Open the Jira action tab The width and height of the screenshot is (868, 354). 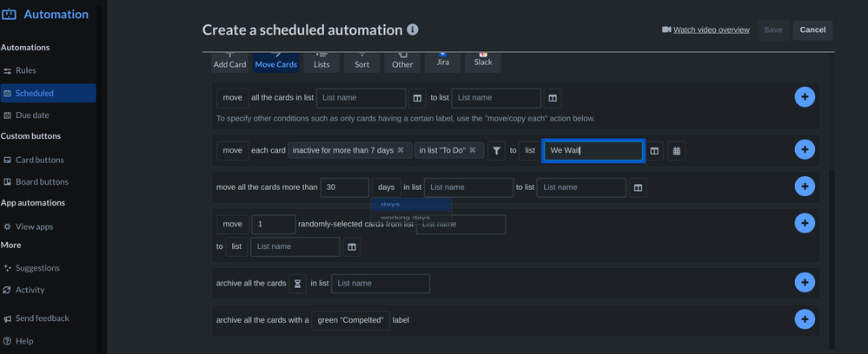click(x=443, y=62)
